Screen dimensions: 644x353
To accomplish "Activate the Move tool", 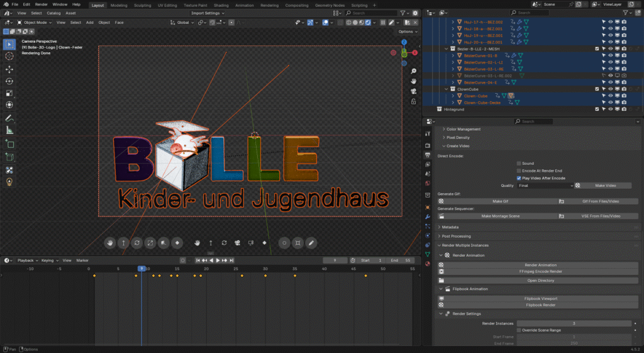I will (x=9, y=69).
